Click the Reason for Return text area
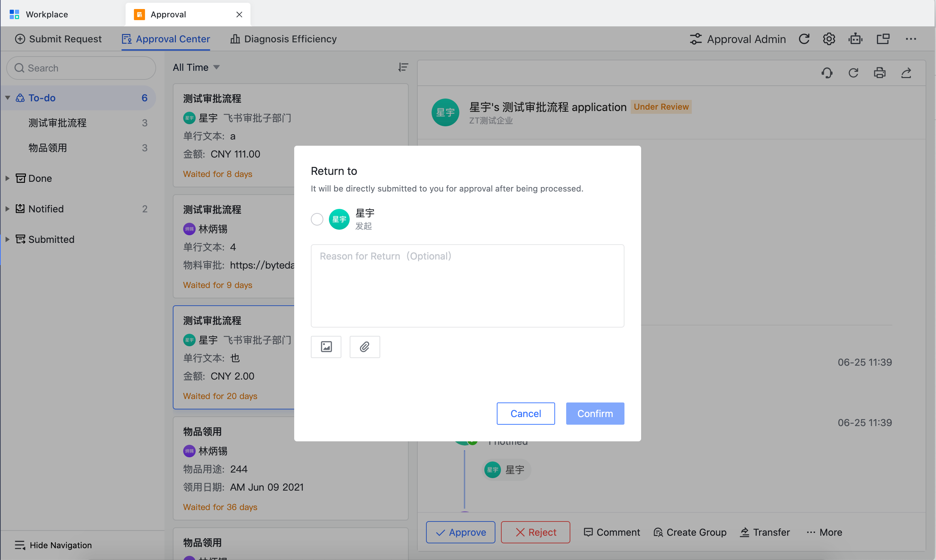The image size is (936, 560). click(x=467, y=286)
